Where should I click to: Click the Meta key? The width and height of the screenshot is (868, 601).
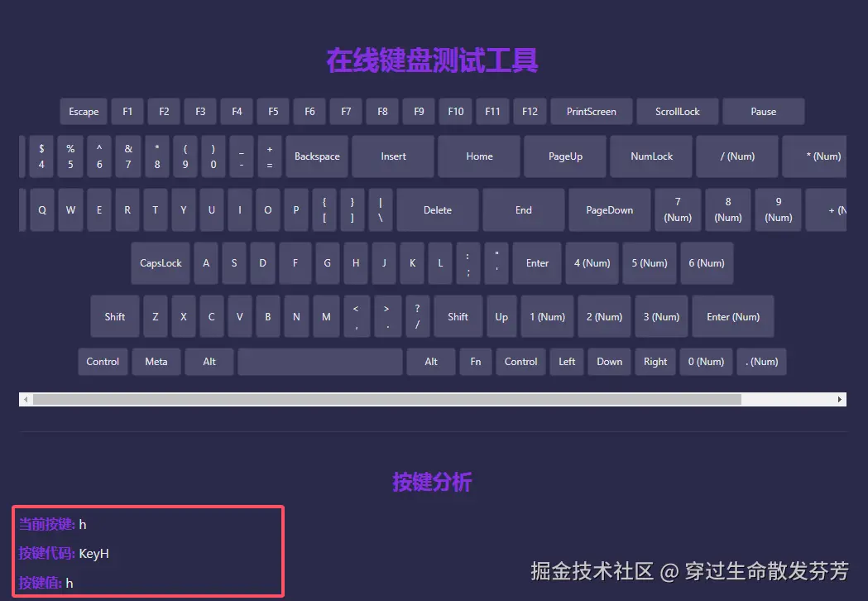(156, 361)
